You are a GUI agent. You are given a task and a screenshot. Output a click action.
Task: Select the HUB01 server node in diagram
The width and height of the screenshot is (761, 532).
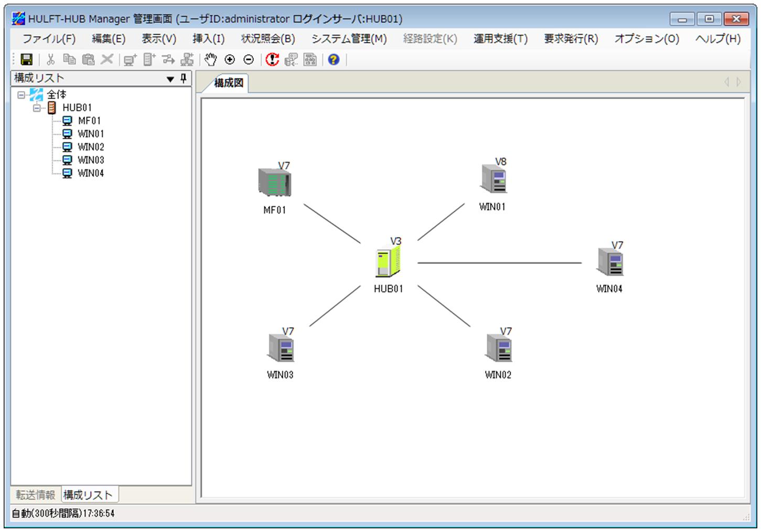click(x=388, y=262)
